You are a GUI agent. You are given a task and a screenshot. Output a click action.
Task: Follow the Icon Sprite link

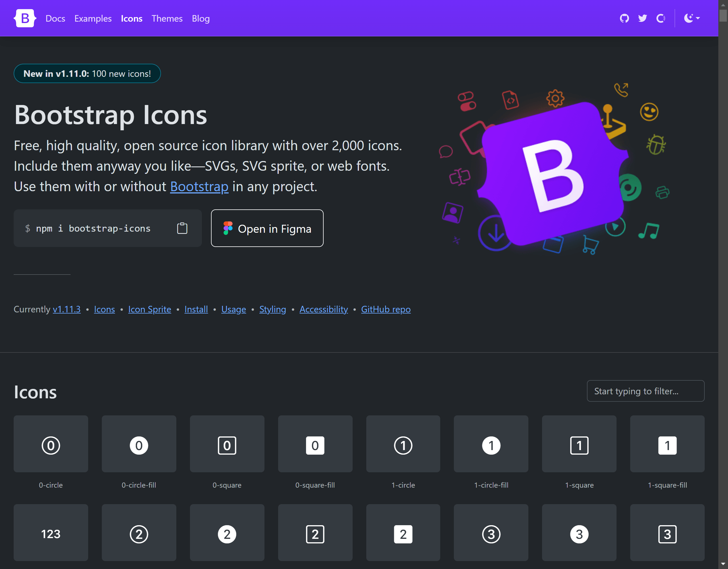(149, 310)
